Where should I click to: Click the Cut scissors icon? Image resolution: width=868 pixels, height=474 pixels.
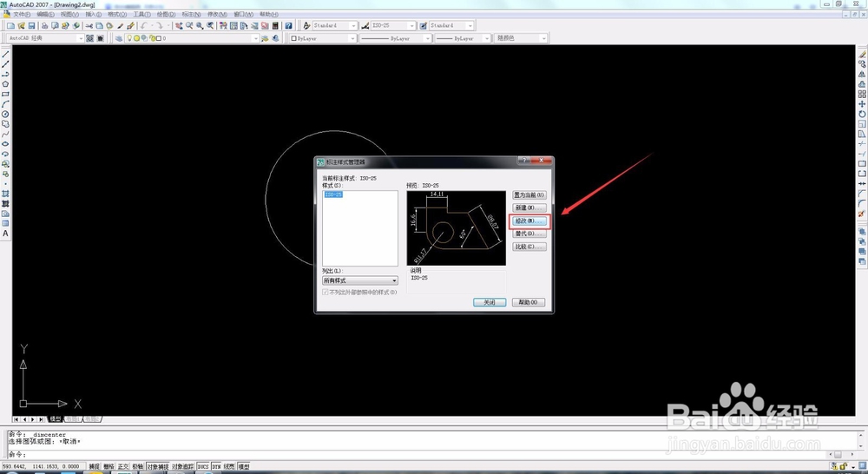coord(89,25)
